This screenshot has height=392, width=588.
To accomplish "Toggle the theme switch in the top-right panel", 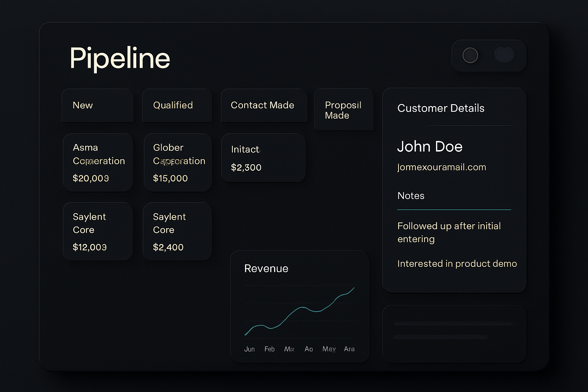I will 505,55.
